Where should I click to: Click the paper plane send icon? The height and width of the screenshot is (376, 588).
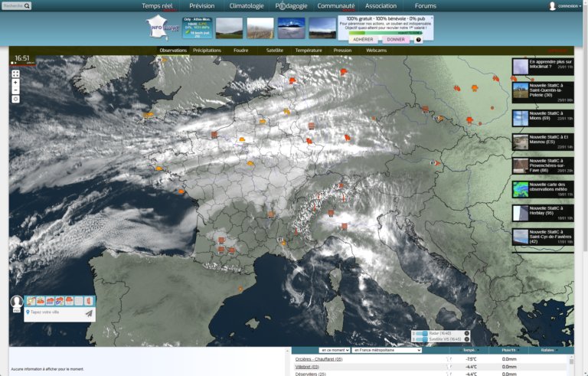coord(89,312)
